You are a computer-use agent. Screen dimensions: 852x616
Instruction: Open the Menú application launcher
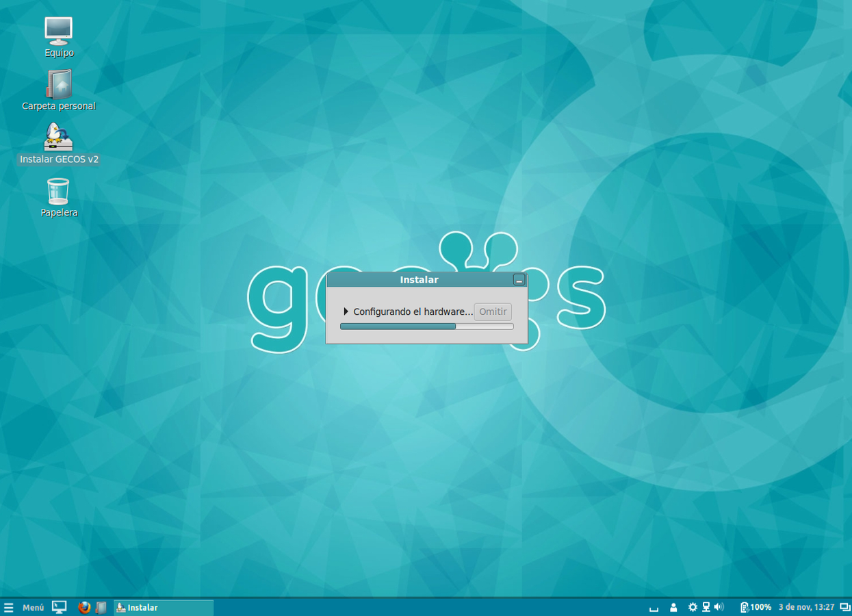(x=32, y=607)
